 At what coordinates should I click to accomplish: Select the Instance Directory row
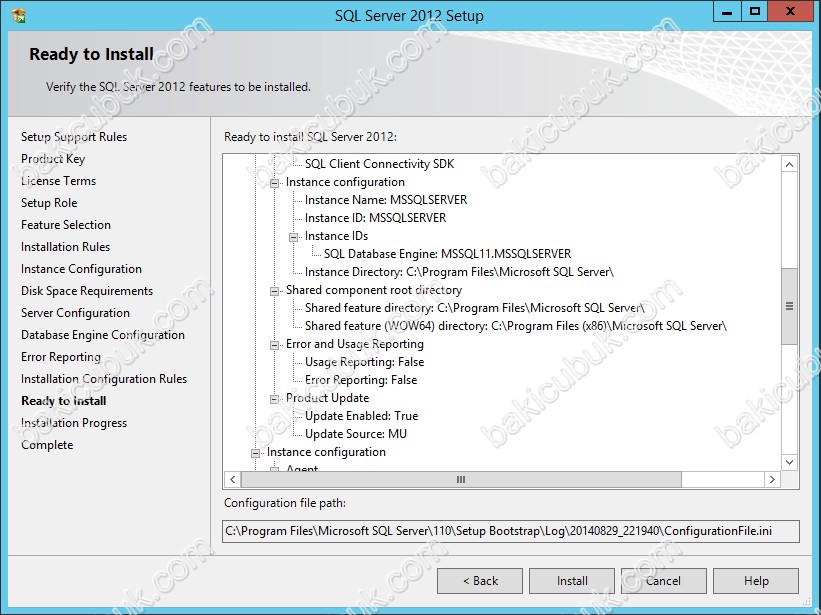pos(459,272)
